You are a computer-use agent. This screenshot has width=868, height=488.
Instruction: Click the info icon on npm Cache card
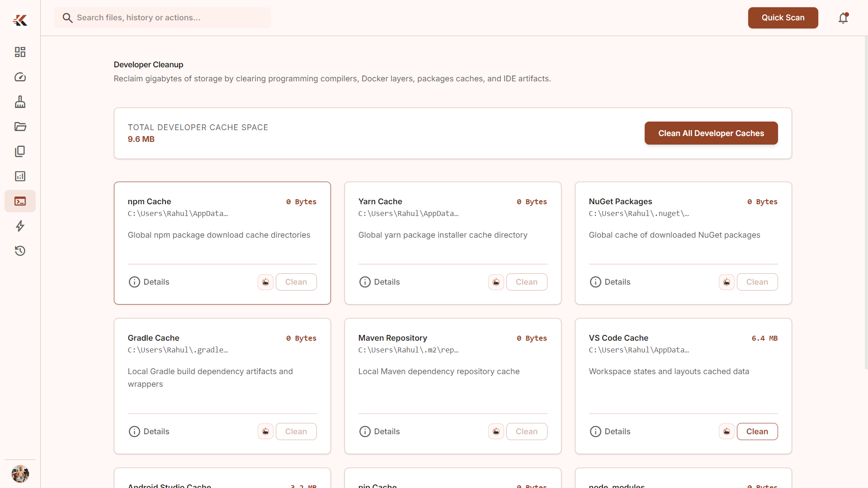tap(134, 282)
